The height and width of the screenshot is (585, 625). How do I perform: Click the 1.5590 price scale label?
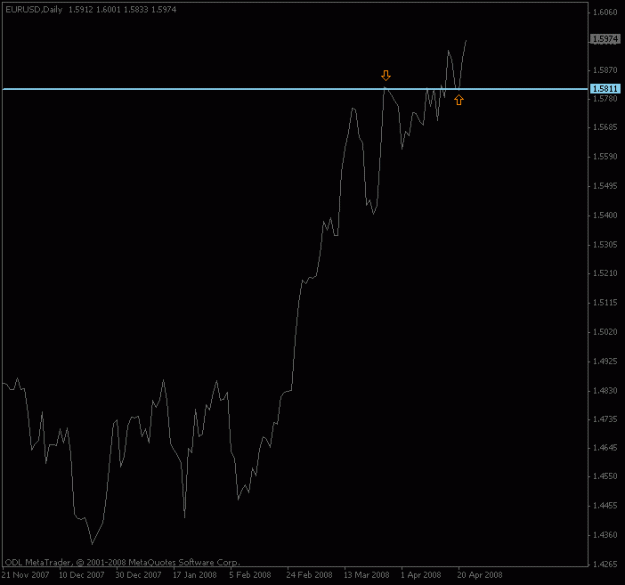click(x=605, y=157)
